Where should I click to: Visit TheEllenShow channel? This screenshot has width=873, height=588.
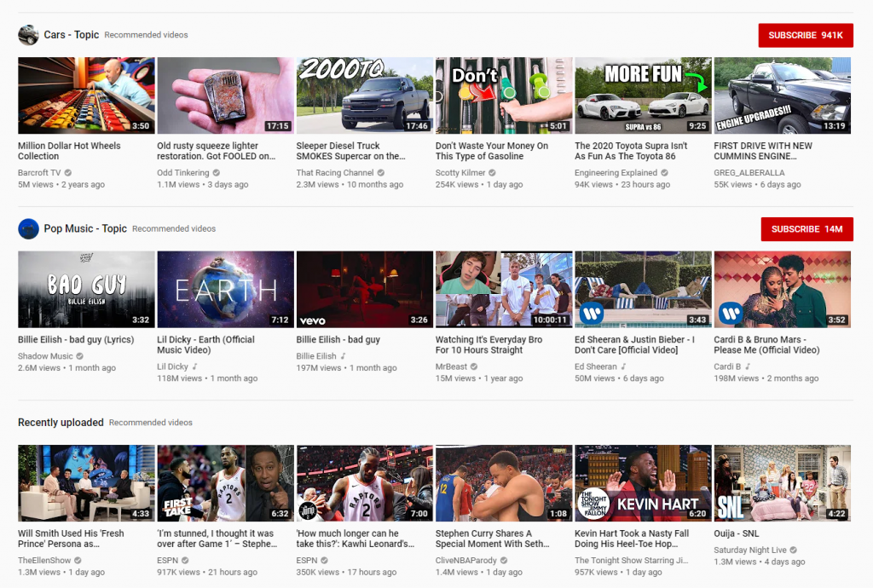(44, 560)
